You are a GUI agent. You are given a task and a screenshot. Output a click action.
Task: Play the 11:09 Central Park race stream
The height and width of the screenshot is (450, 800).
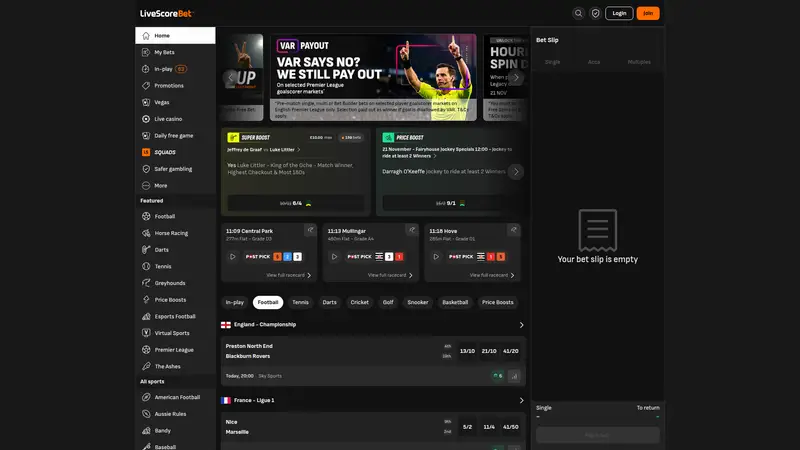coord(232,257)
